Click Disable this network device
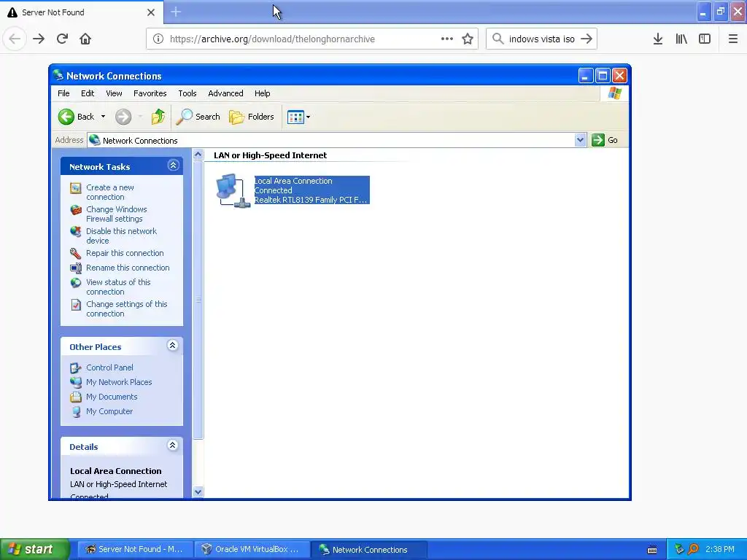The width and height of the screenshot is (747, 560). 121,236
